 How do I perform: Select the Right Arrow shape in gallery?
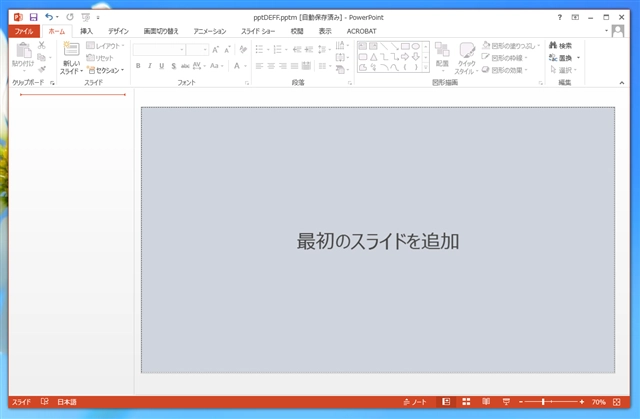(405, 57)
